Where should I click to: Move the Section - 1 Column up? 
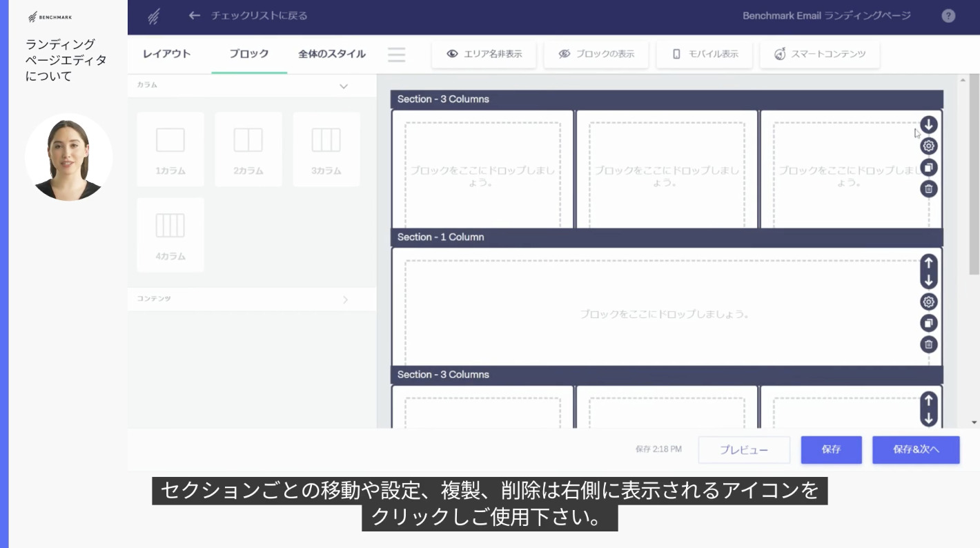click(x=929, y=263)
